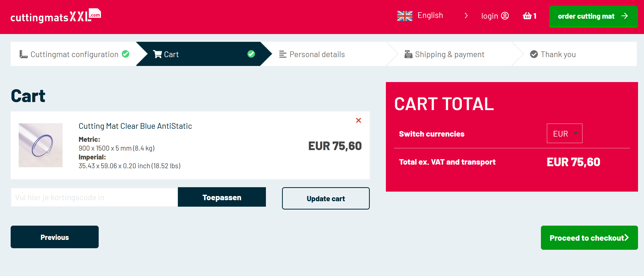Viewport: 644px width, 276px height.
Task: Click green check next to Cuttingmat configuration
Action: point(126,54)
